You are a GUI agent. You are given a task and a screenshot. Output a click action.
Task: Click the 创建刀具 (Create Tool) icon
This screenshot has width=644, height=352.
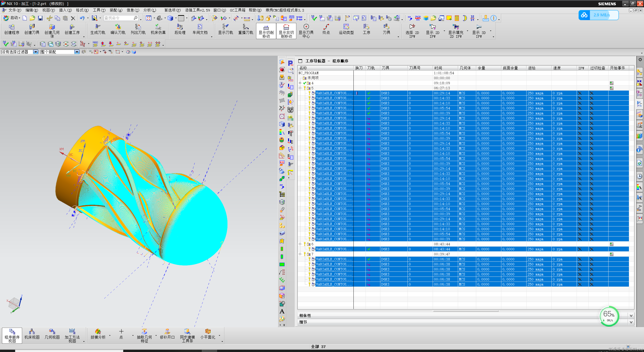click(32, 29)
